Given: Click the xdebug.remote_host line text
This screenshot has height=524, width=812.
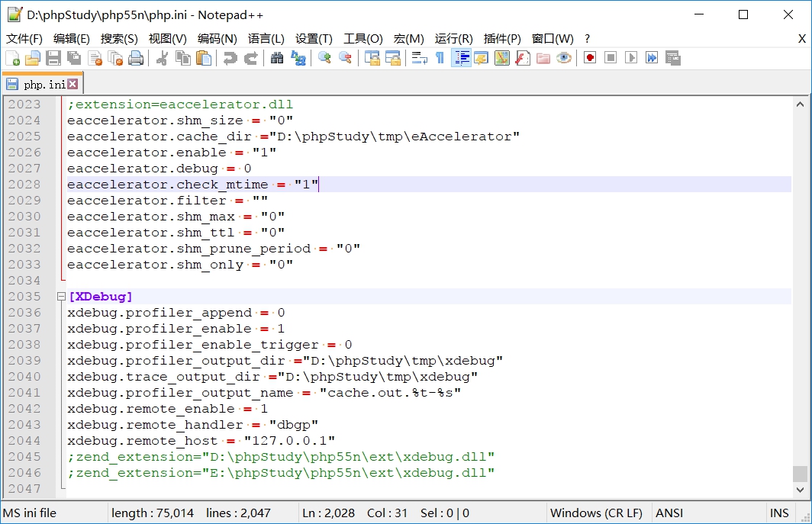Looking at the screenshot, I should tap(201, 441).
